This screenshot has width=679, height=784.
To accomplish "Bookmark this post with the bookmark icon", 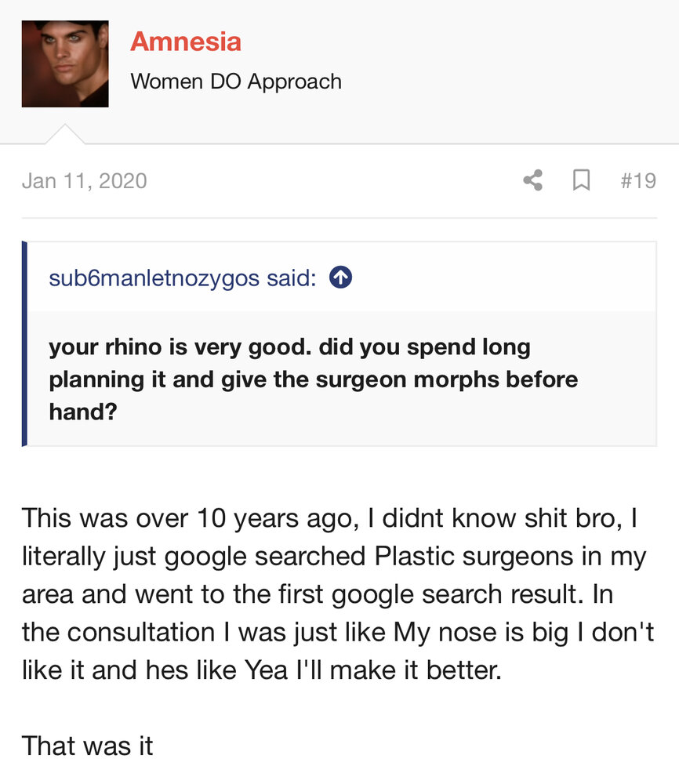I will coord(581,181).
